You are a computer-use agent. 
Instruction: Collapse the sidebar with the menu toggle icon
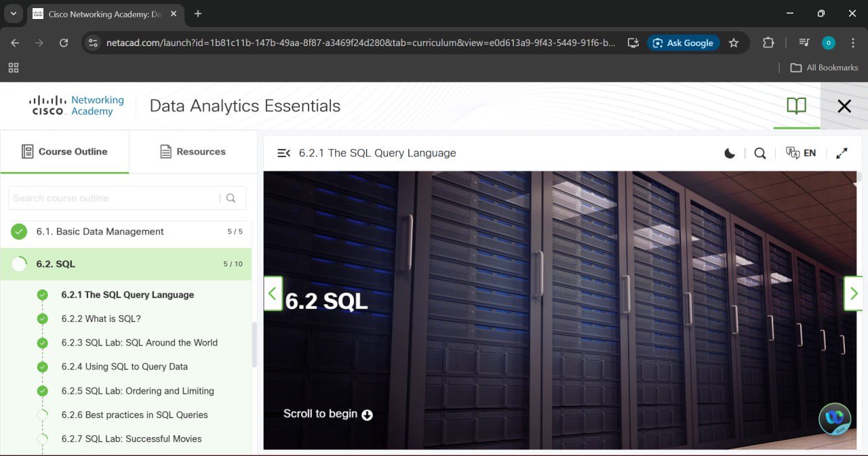(284, 153)
